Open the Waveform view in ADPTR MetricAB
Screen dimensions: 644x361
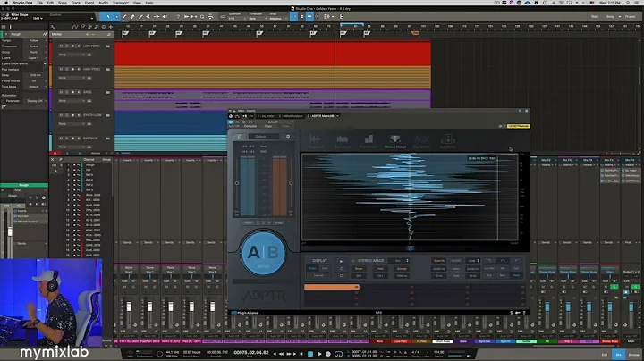pos(316,141)
